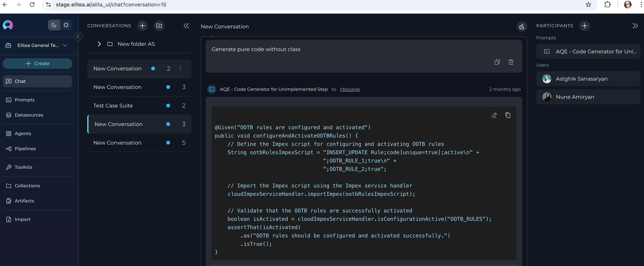Select participant Nune Amiryan
Viewport: 644px width, 266px height.
pos(588,97)
